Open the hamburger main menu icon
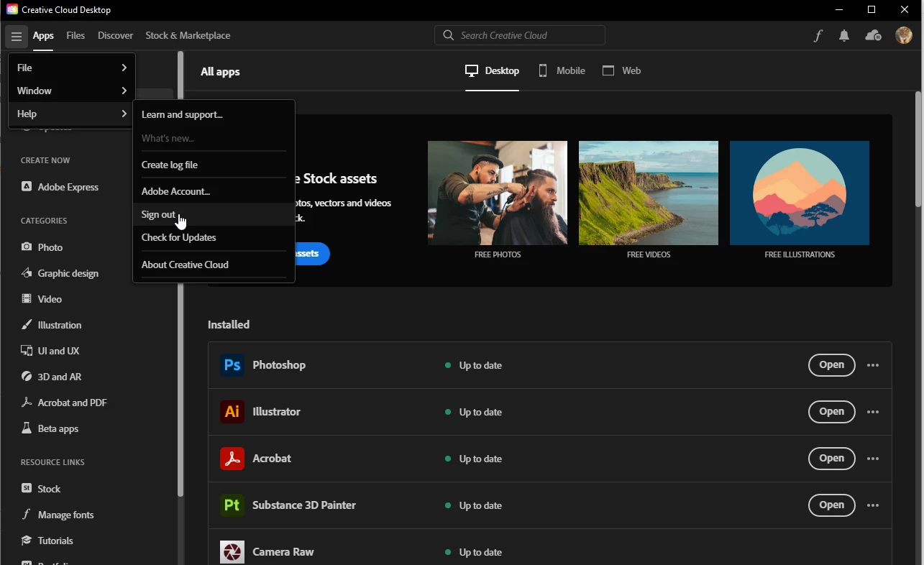924x565 pixels. pos(16,36)
